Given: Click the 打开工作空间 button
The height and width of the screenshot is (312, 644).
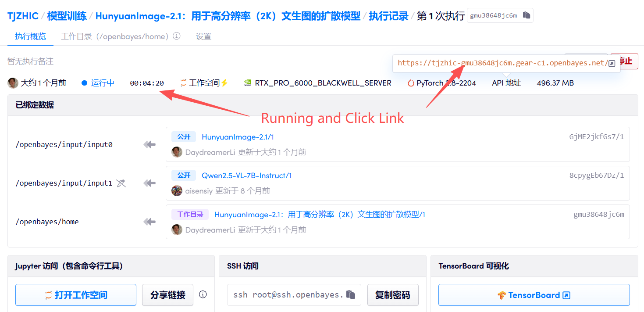Looking at the screenshot, I should click(76, 295).
